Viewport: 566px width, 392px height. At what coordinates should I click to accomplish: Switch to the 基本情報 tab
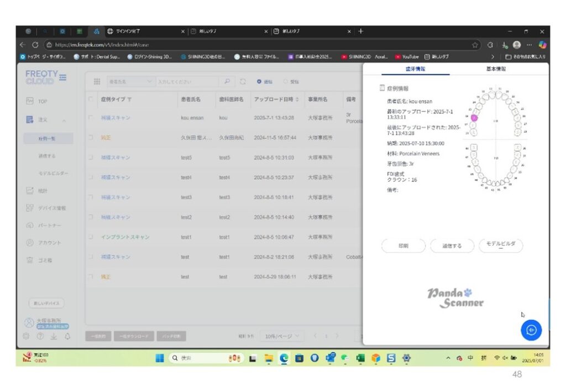495,69
